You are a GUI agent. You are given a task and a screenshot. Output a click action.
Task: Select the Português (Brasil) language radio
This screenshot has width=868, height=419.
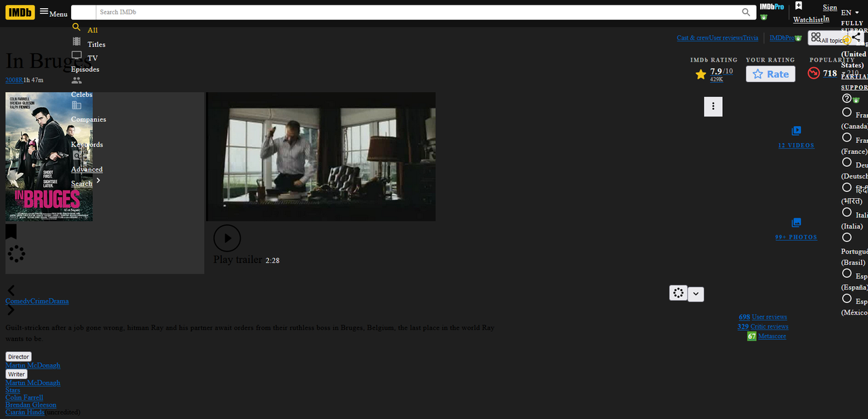pos(847,237)
